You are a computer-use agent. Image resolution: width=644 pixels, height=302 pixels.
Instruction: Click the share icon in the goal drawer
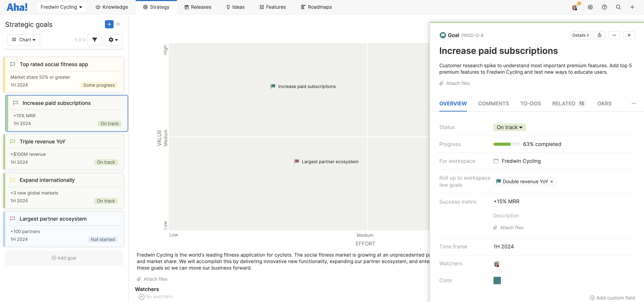pos(600,35)
